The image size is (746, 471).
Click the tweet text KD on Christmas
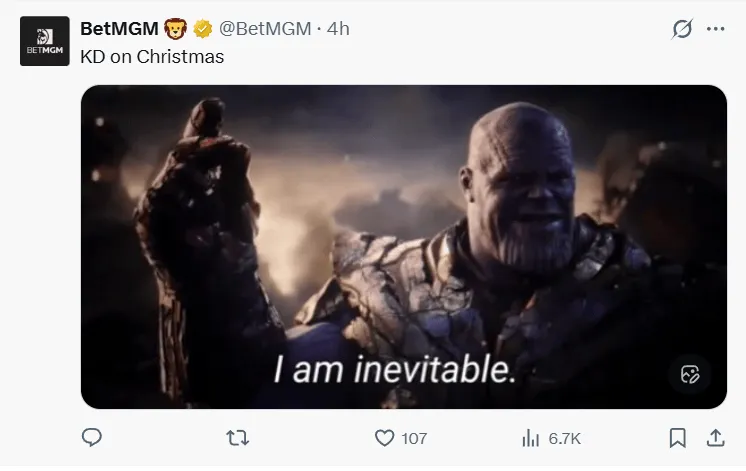[151, 57]
